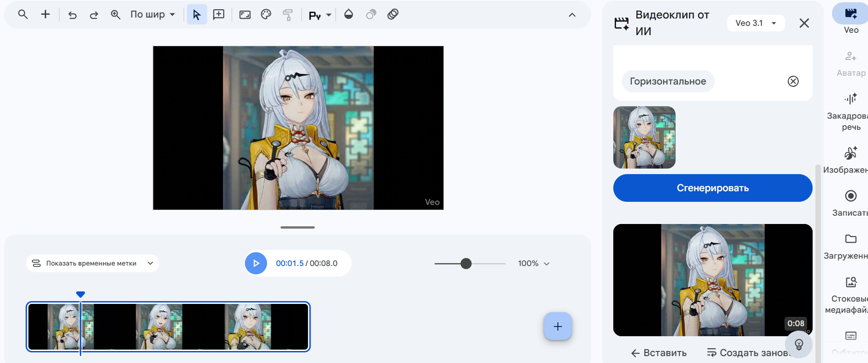
Task: Click the overlapping circles icon with cross-hatching
Action: [x=393, y=14]
